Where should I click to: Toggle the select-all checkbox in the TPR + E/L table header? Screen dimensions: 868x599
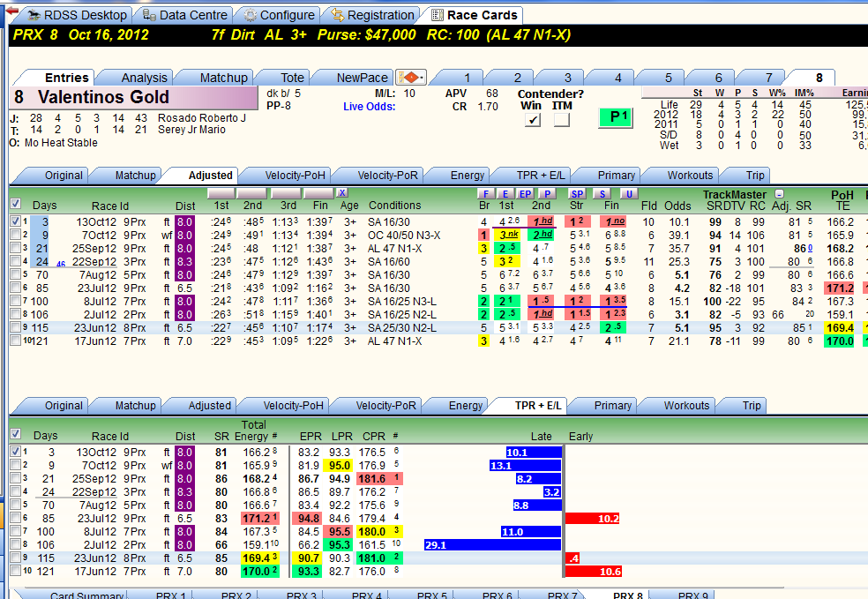click(16, 434)
